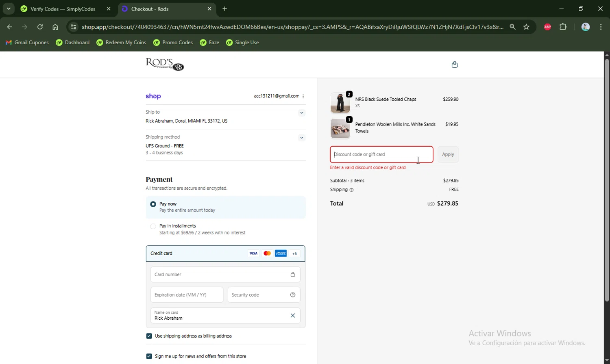Viewport: 610px width, 364px height.
Task: Expand the Ship to section
Action: [x=302, y=113]
